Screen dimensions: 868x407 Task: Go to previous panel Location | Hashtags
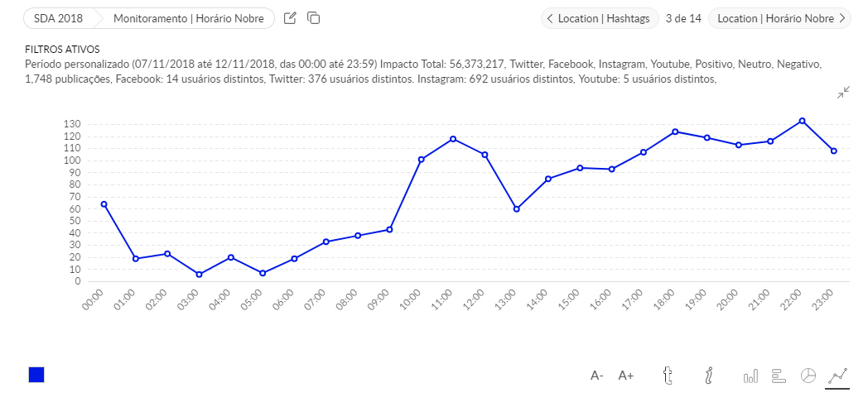(600, 18)
